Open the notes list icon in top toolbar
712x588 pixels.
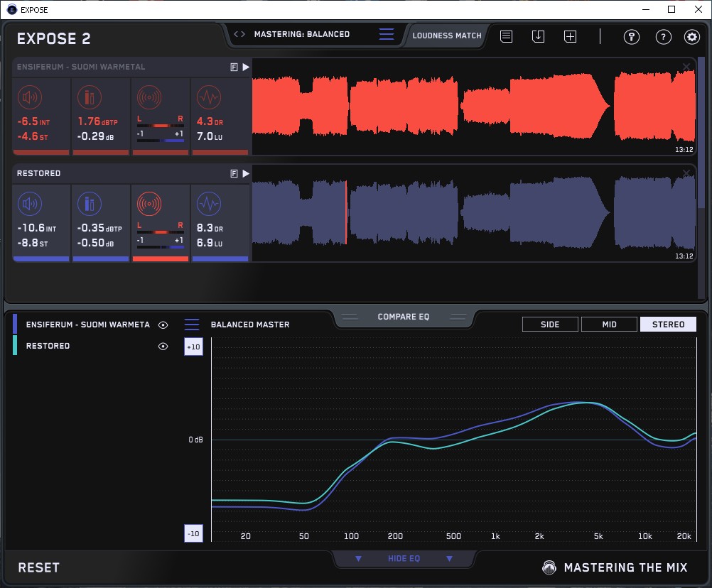point(506,37)
